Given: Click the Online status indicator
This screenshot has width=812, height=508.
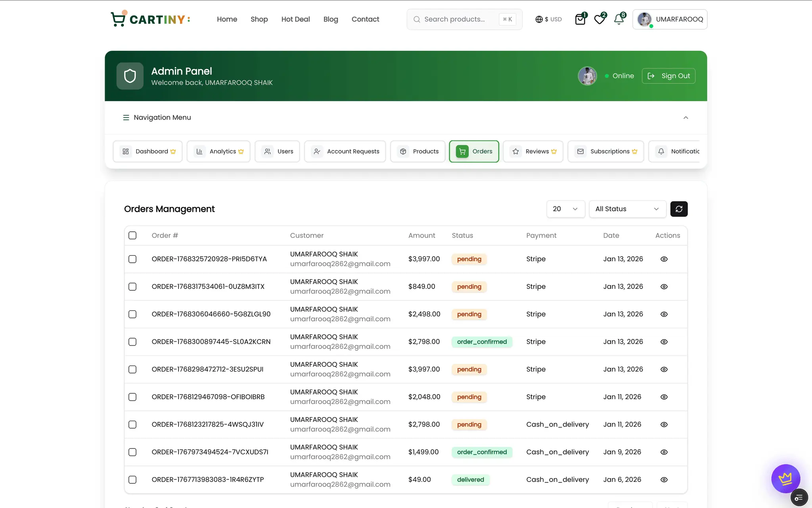Looking at the screenshot, I should coord(619,76).
